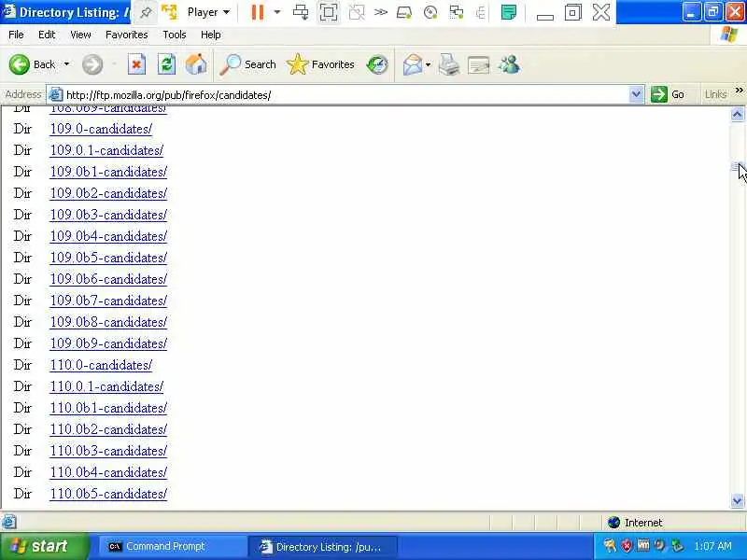Open the 109.0b7-candidates/ directory link
The height and width of the screenshot is (560, 747).
(108, 301)
